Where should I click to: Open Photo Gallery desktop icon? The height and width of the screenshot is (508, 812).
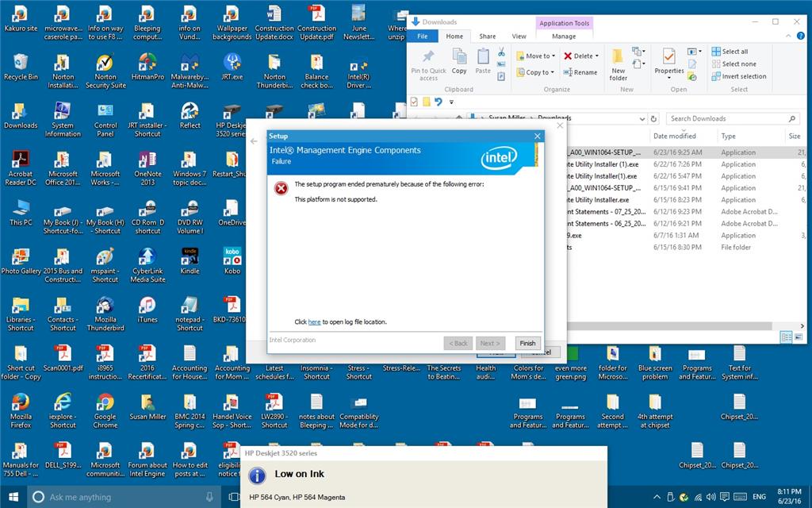[21, 261]
